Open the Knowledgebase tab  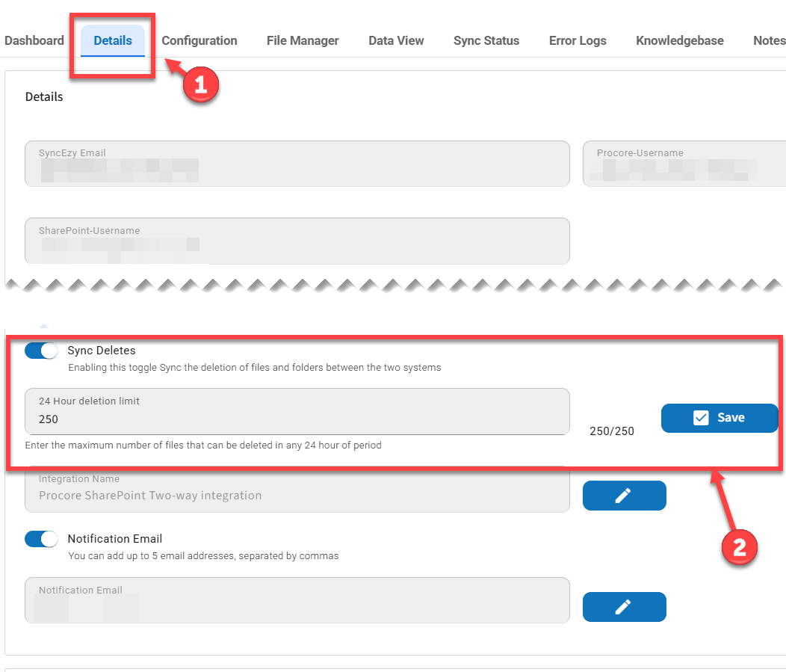coord(679,41)
